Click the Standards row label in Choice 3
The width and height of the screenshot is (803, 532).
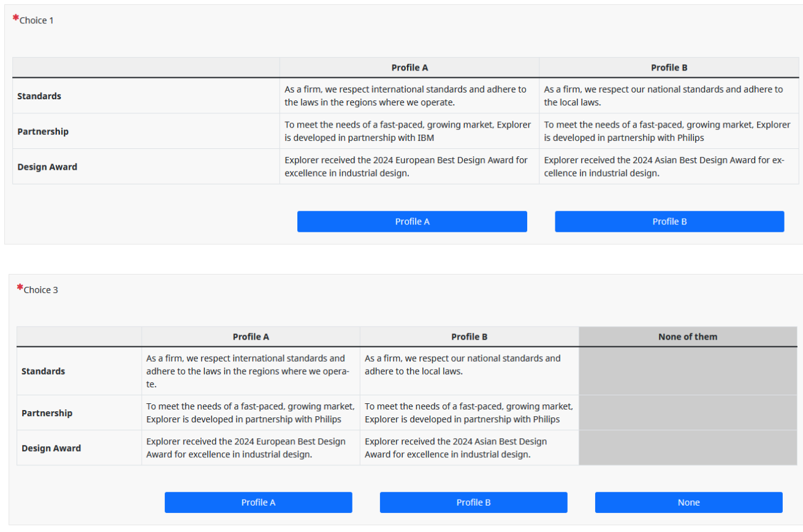pos(44,371)
